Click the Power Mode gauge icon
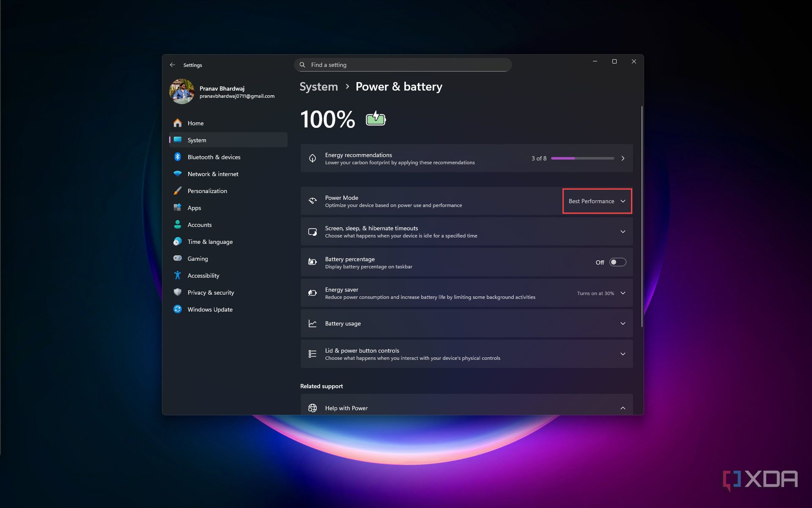The width and height of the screenshot is (812, 508). 313,201
